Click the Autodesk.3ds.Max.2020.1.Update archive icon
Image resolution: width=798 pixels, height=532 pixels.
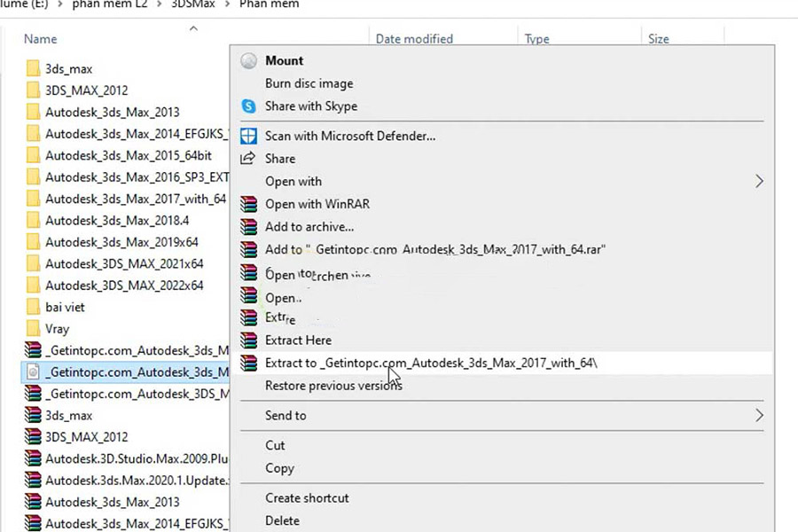click(33, 480)
